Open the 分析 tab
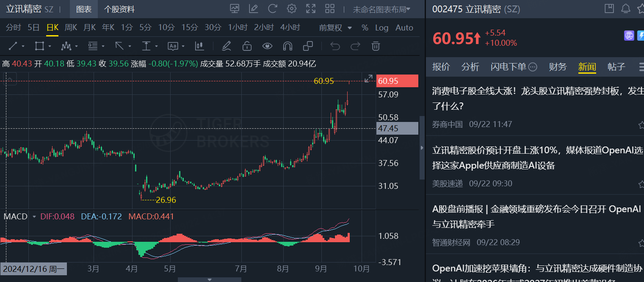This screenshot has width=644, height=282. tap(470, 67)
